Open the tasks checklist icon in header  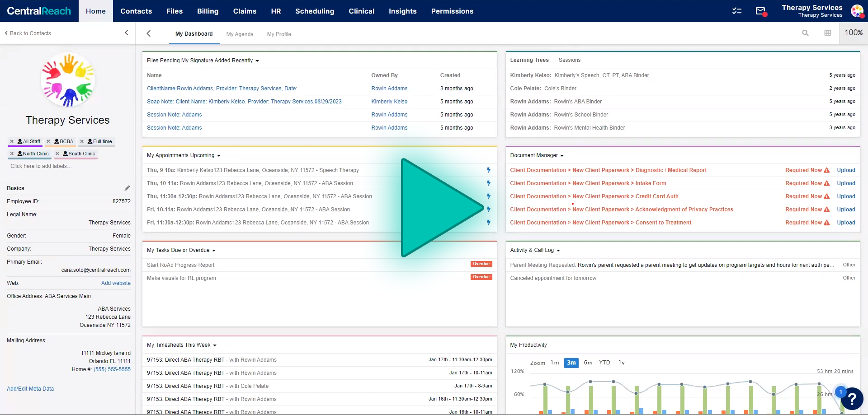click(737, 11)
